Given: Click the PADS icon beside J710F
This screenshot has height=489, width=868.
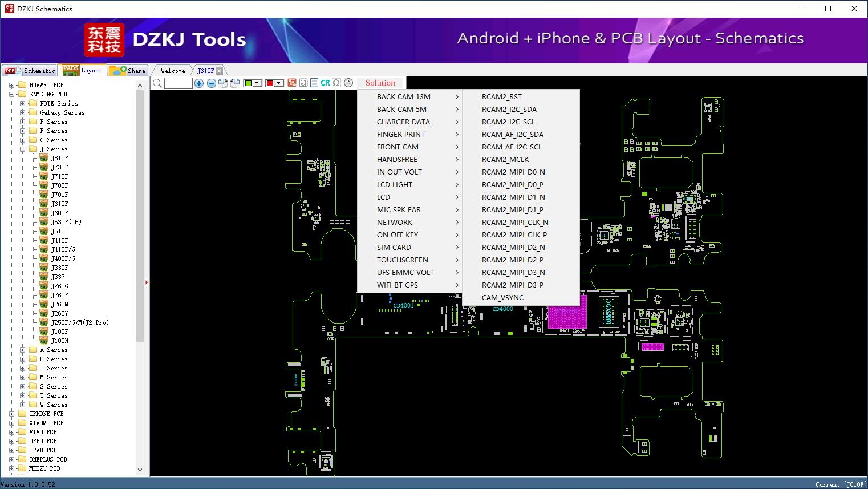Looking at the screenshot, I should click(x=44, y=176).
